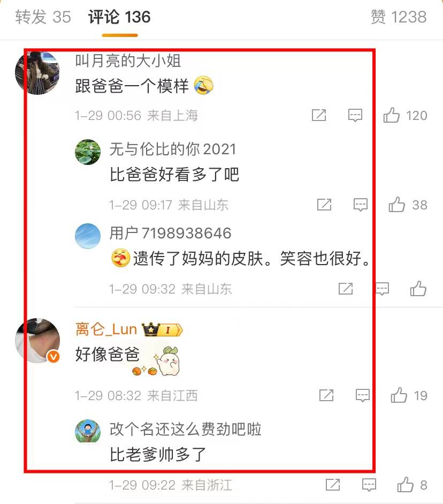This screenshot has height=504, width=443.
Task: Switch to the 转发 35 tab
Action: 43,17
